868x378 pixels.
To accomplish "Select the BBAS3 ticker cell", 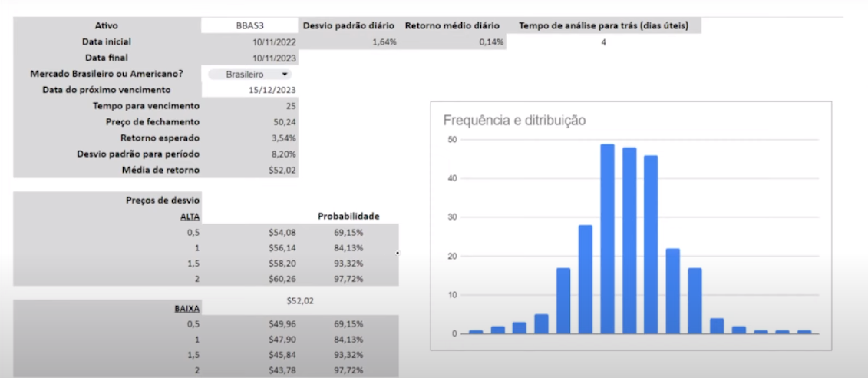I will (x=250, y=26).
